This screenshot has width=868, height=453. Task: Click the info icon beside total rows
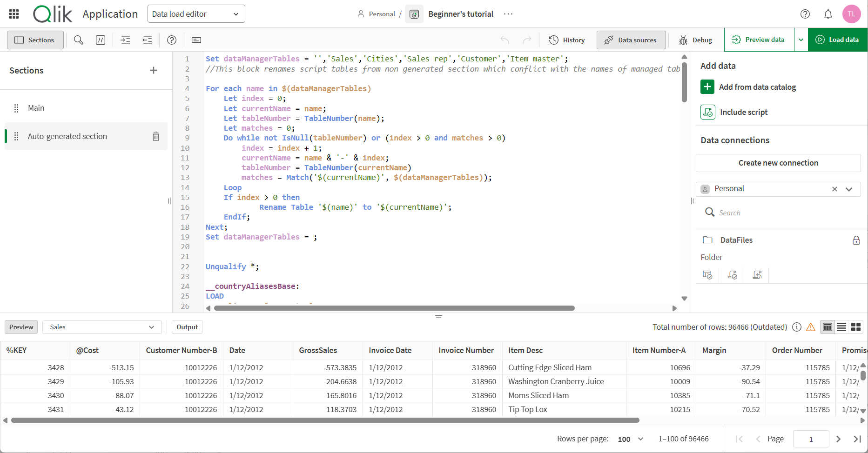point(797,327)
